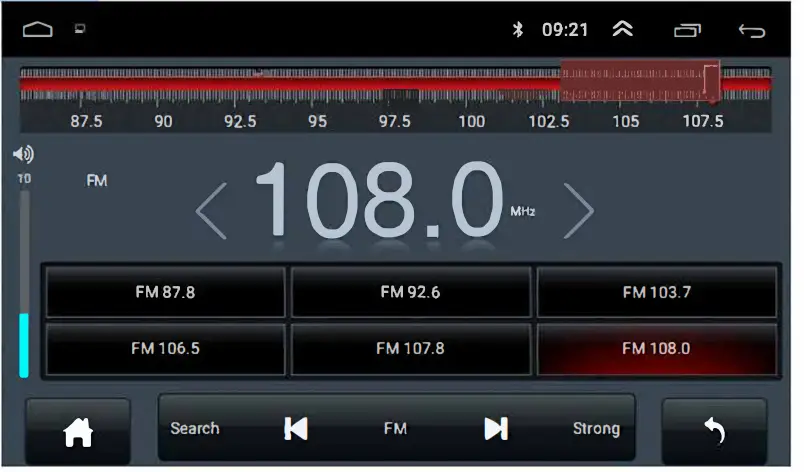Viewport: 804px width, 472px height.
Task: Start a station Search scan
Action: tap(195, 429)
